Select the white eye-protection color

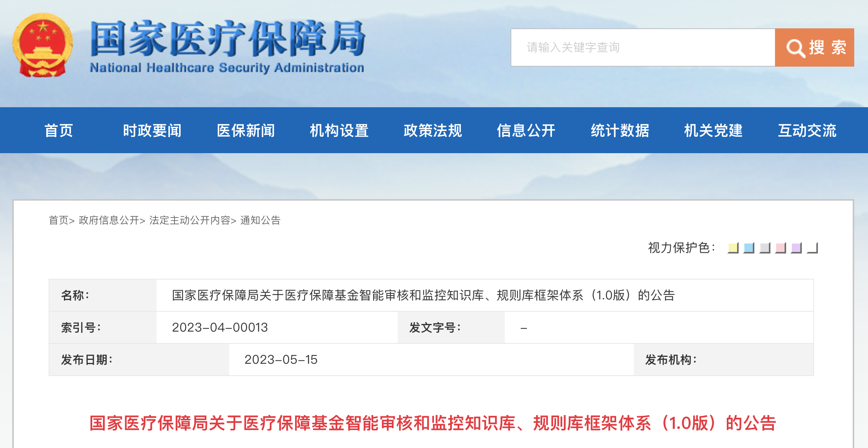coord(813,248)
